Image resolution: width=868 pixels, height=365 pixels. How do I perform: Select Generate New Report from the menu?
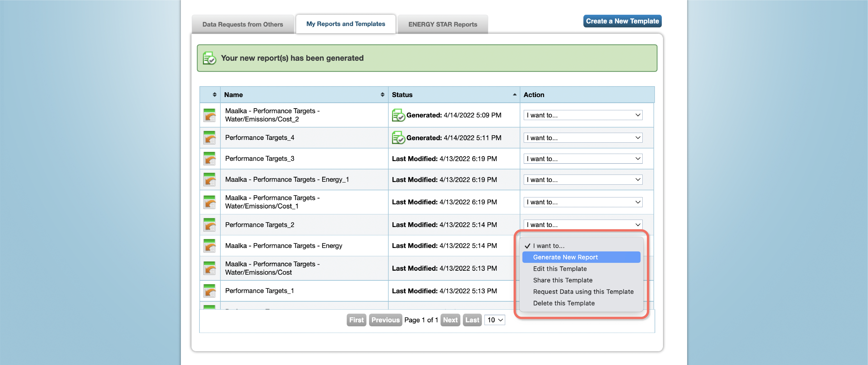(x=581, y=257)
